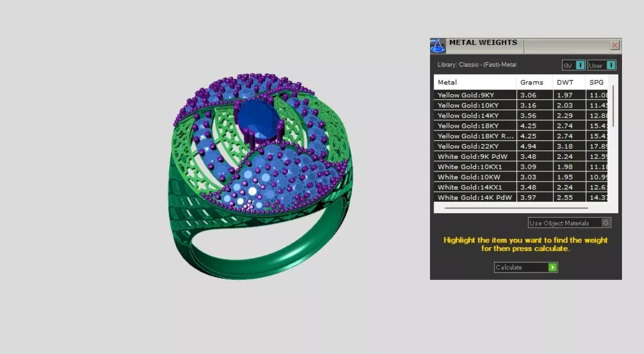Viewport: 644px width, 354px height.
Task: Sort by the Metal column header
Action: (475, 82)
